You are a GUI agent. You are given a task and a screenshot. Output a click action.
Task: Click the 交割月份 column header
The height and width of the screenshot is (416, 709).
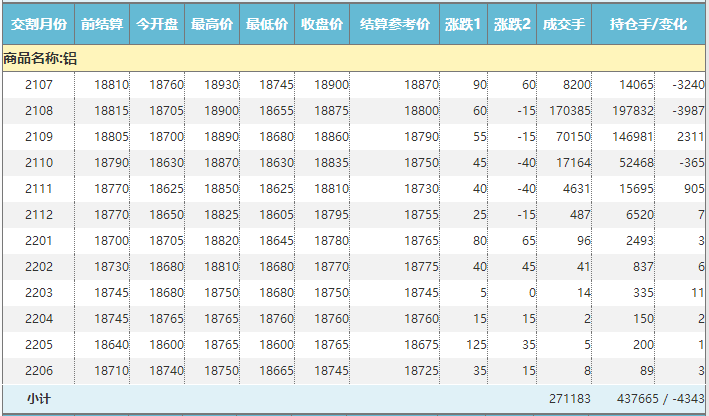coord(39,23)
